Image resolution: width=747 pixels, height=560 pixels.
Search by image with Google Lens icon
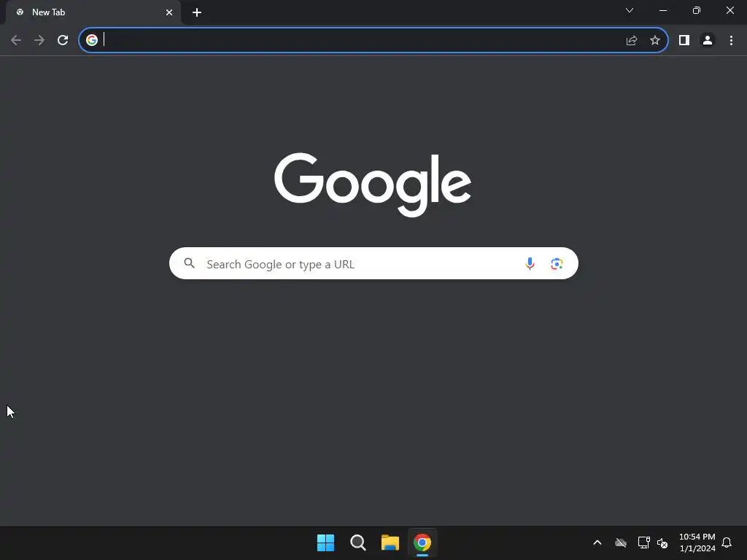point(557,263)
